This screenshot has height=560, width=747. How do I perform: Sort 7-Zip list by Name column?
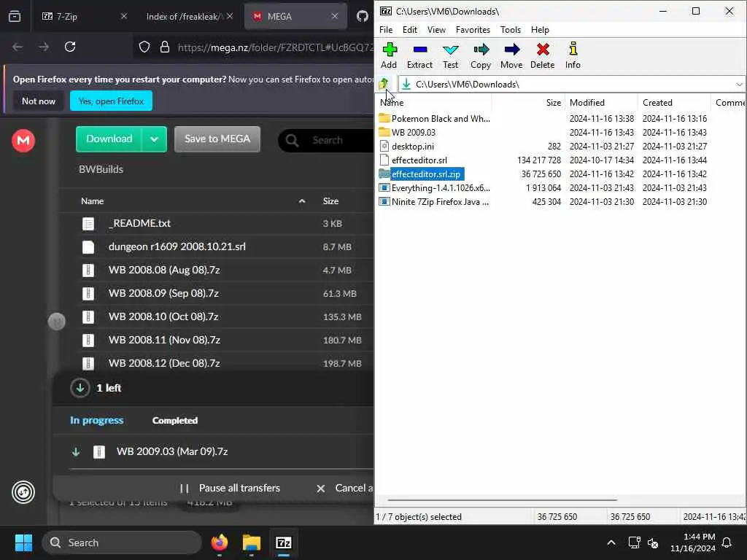click(x=433, y=102)
